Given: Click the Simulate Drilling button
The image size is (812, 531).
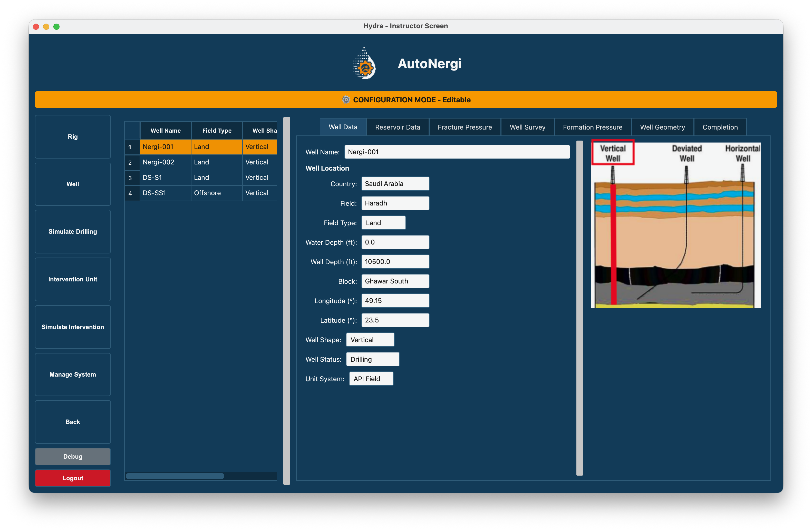Looking at the screenshot, I should [72, 232].
